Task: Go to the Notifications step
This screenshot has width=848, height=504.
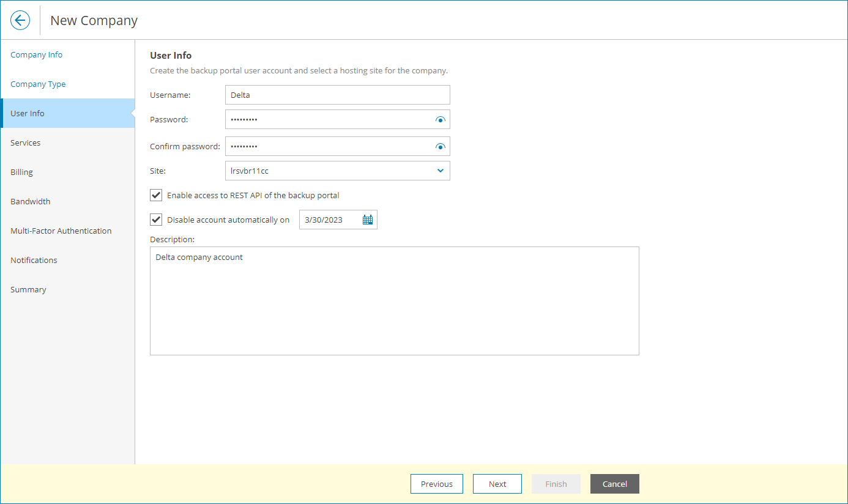Action: point(34,260)
